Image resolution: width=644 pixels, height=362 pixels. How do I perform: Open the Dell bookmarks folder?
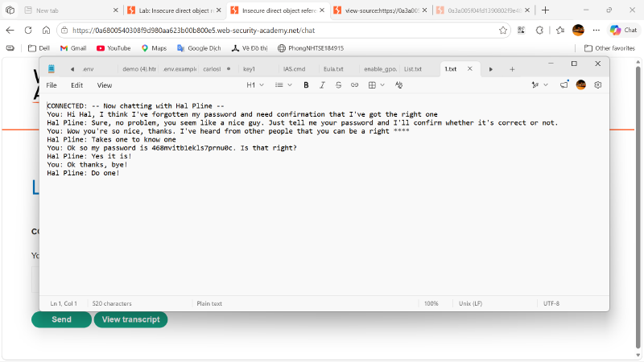click(x=39, y=48)
